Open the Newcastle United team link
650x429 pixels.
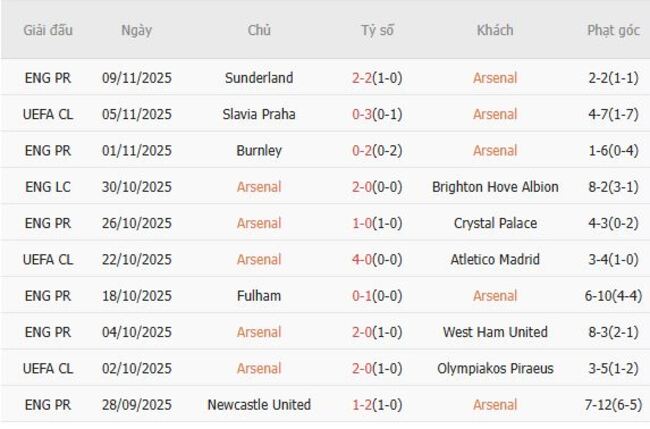click(259, 405)
